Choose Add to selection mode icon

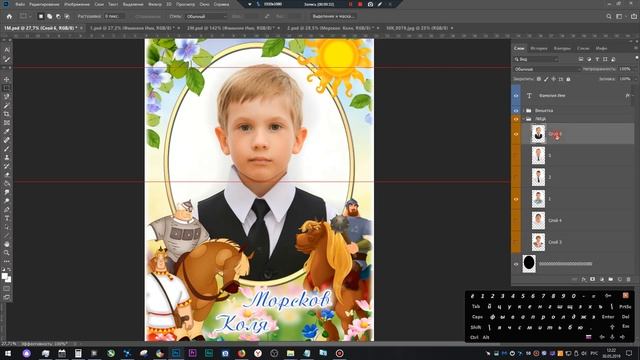(x=49, y=16)
